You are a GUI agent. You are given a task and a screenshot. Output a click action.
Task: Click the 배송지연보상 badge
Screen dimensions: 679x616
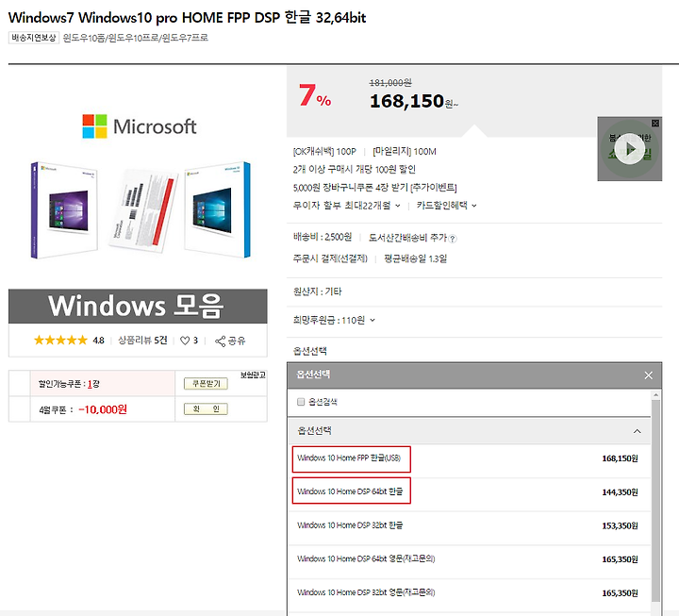(34, 38)
